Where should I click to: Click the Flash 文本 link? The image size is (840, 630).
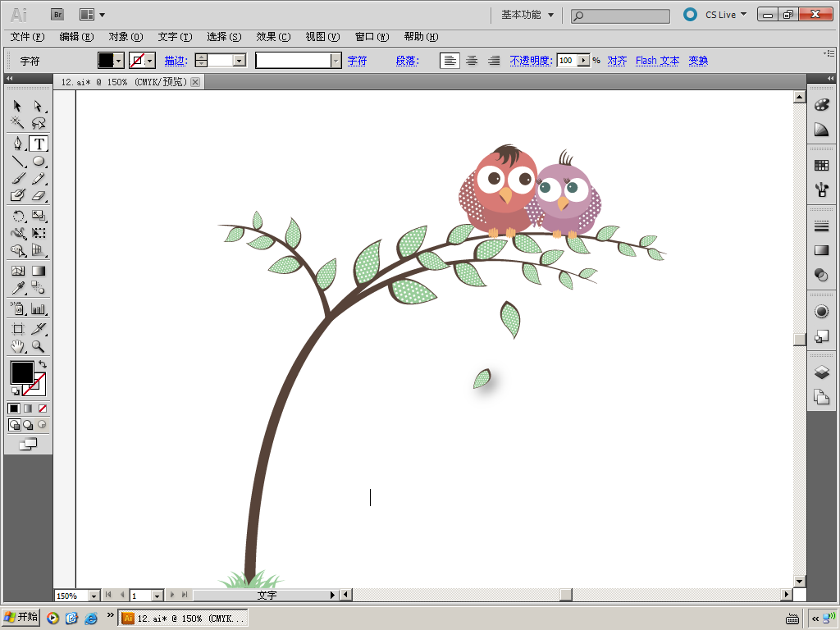pyautogui.click(x=657, y=61)
